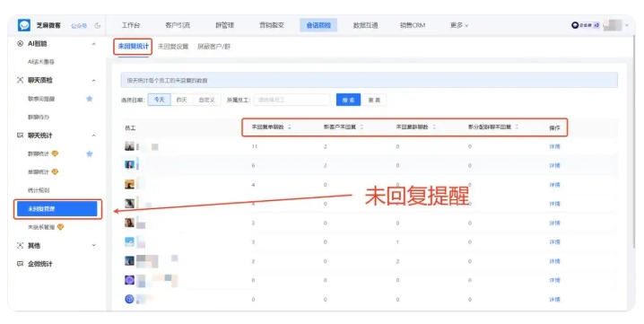This screenshot has width=644, height=324.
Task: Switch to 未回复设置 tab
Action: [173, 47]
